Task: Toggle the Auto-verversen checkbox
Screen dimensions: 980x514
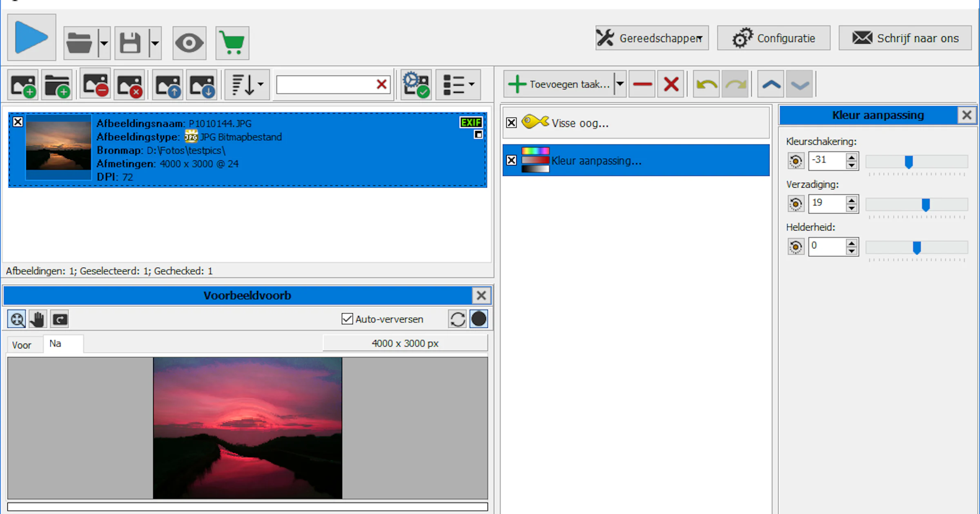Action: pos(347,319)
